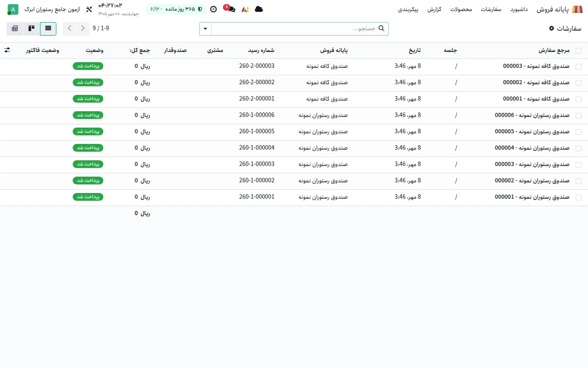Open company switcher آزمون جامع رستوران ابرک
588x368 pixels.
(52, 9)
